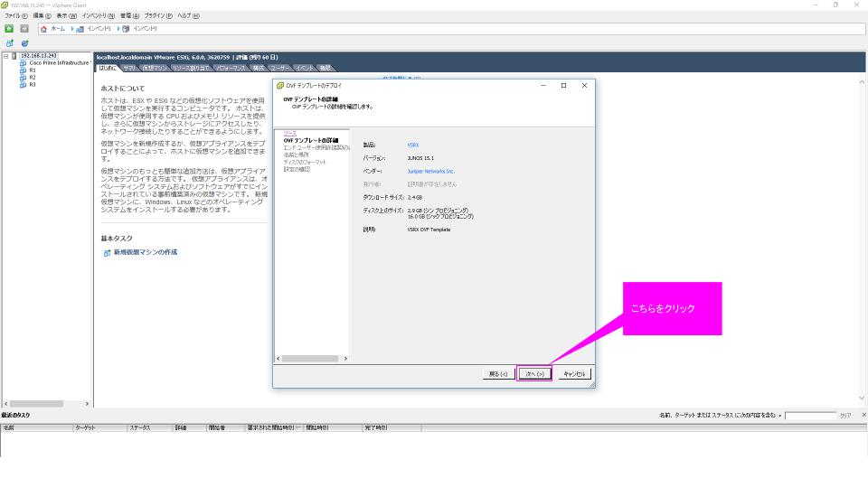Screen dimensions: 868x488
Task: Open the ファイル menu
Action: pyautogui.click(x=16, y=16)
